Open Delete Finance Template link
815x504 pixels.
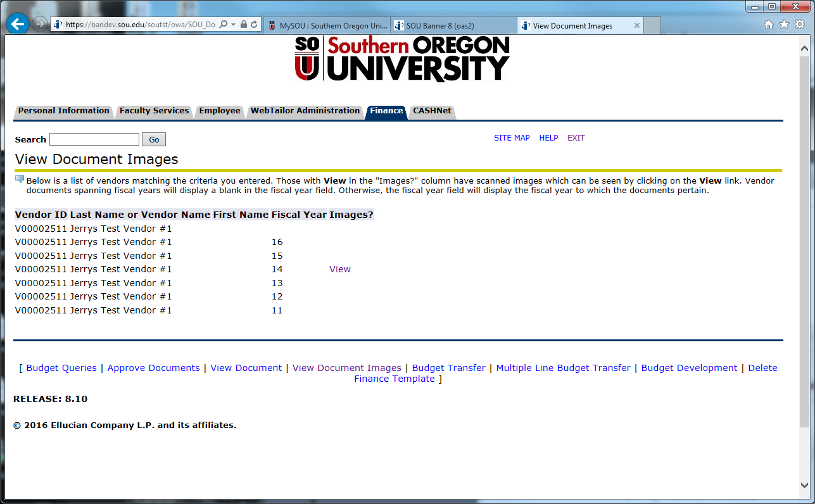point(565,374)
